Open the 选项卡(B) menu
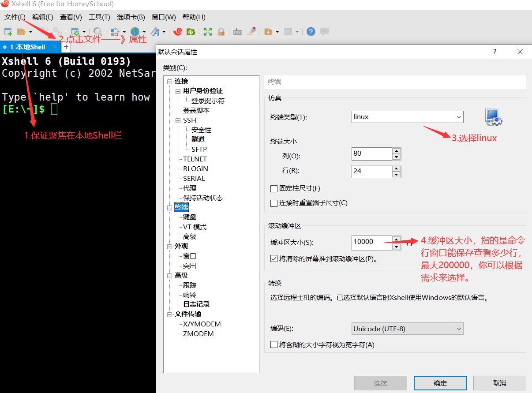The width and height of the screenshot is (532, 393). coord(131,17)
